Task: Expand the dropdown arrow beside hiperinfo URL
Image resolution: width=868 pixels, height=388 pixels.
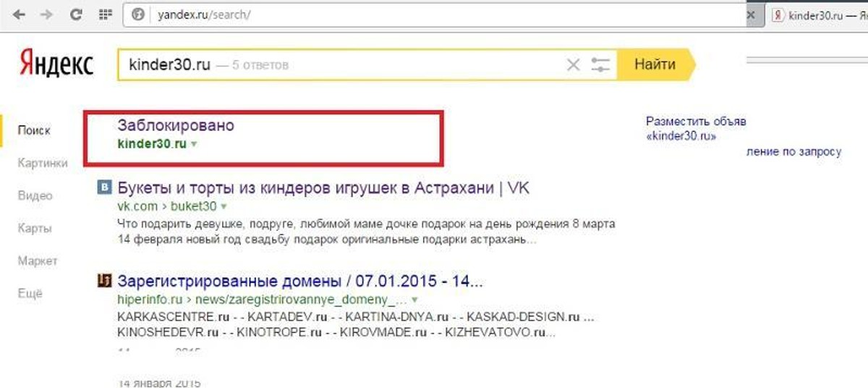Action: [415, 300]
